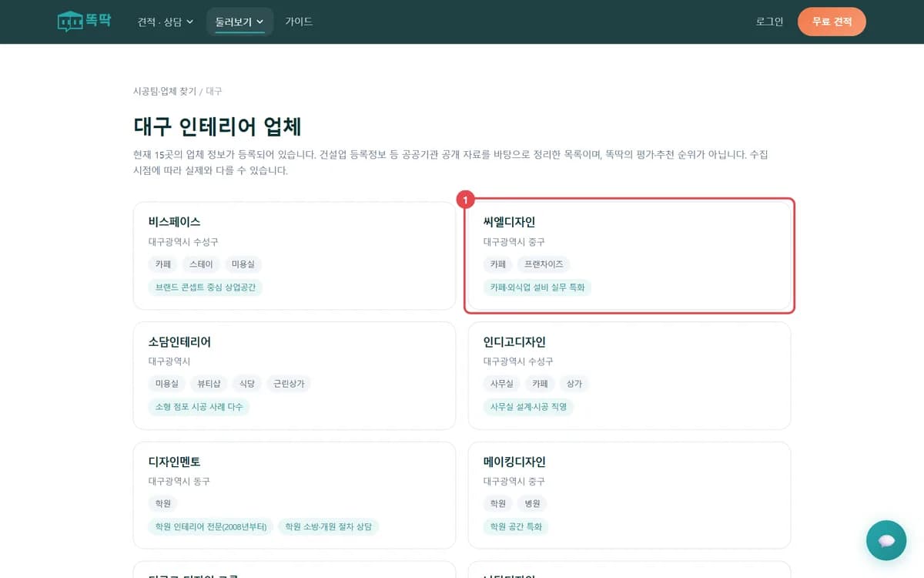Image resolution: width=924 pixels, height=578 pixels.
Task: Click the 대구 breadcrumb text
Action: [x=214, y=91]
